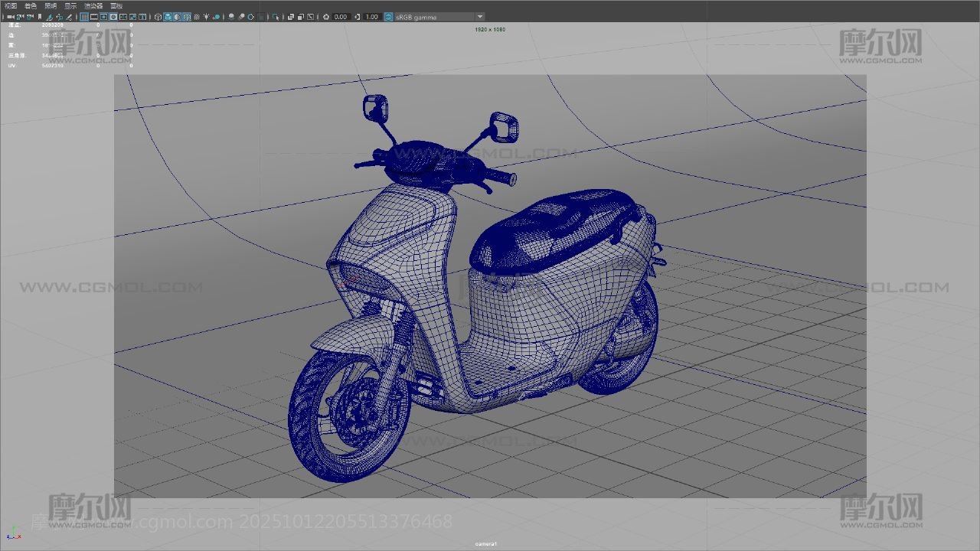Toggle smooth shade all display
Screen dimensions: 980x551
pyautogui.click(x=168, y=17)
